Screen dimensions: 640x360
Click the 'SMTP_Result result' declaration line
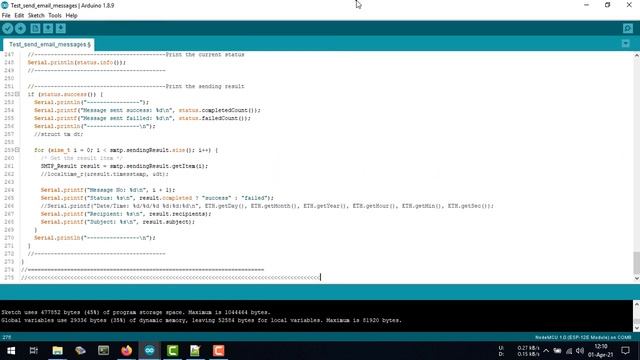pos(124,166)
